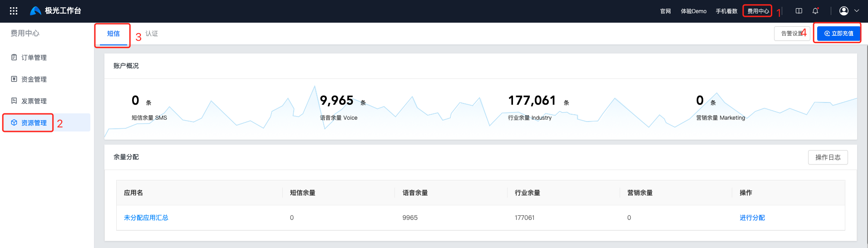The width and height of the screenshot is (868, 248).
Task: Switch to the 认证 tab
Action: [x=152, y=34]
